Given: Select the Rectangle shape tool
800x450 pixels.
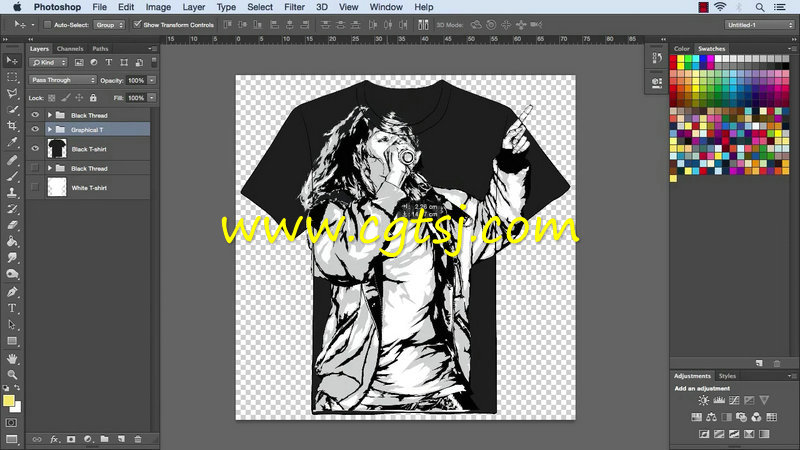Looking at the screenshot, I should tap(12, 341).
